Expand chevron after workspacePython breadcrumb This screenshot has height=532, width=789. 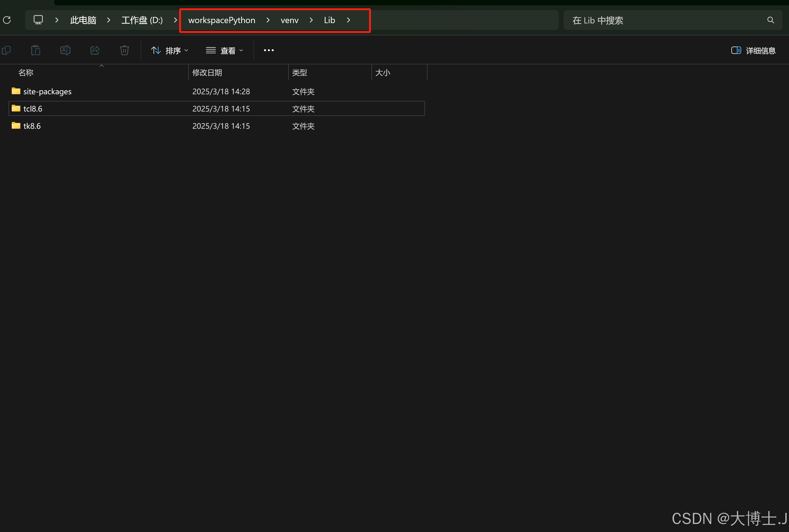pos(268,20)
